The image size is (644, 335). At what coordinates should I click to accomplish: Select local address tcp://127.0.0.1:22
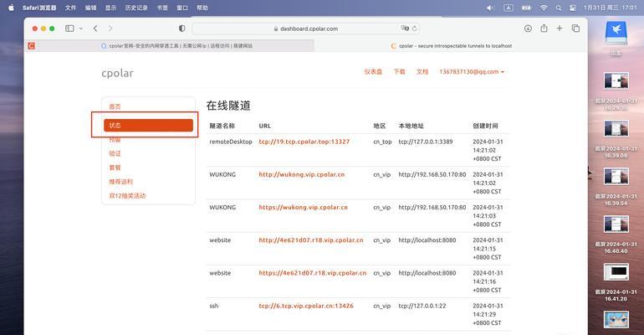click(x=422, y=306)
